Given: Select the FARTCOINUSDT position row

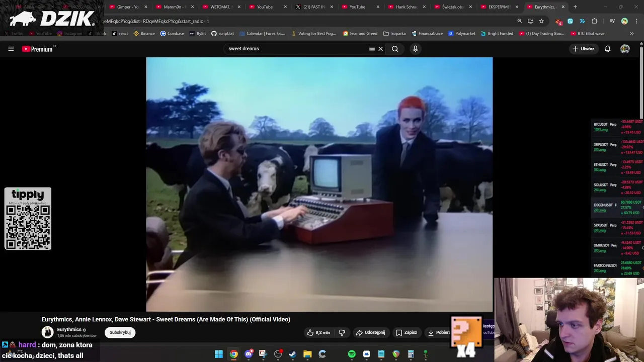Looking at the screenshot, I should (617, 267).
